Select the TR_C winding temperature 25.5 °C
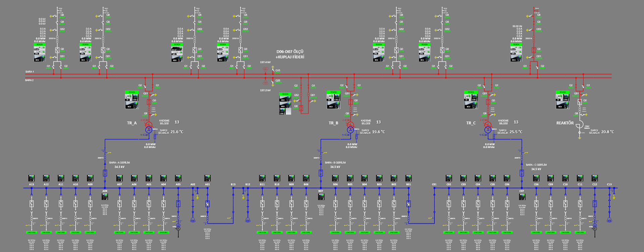Image resolution: width=644 pixels, height=252 pixels. coord(516,132)
